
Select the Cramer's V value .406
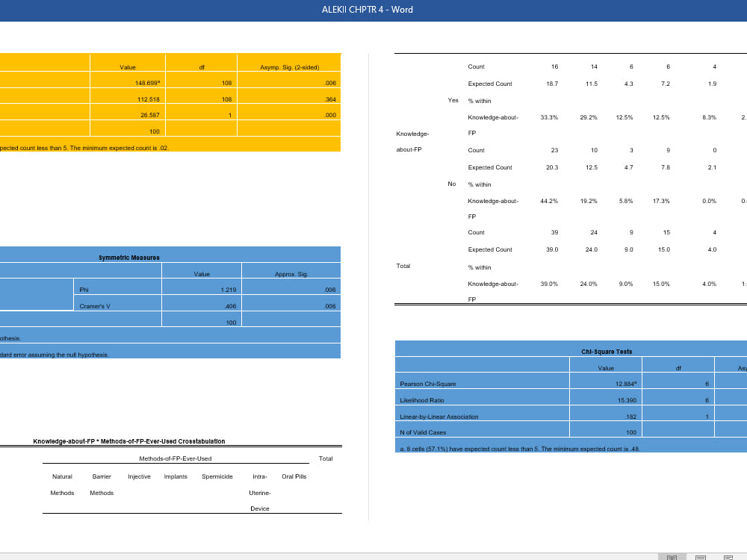231,306
